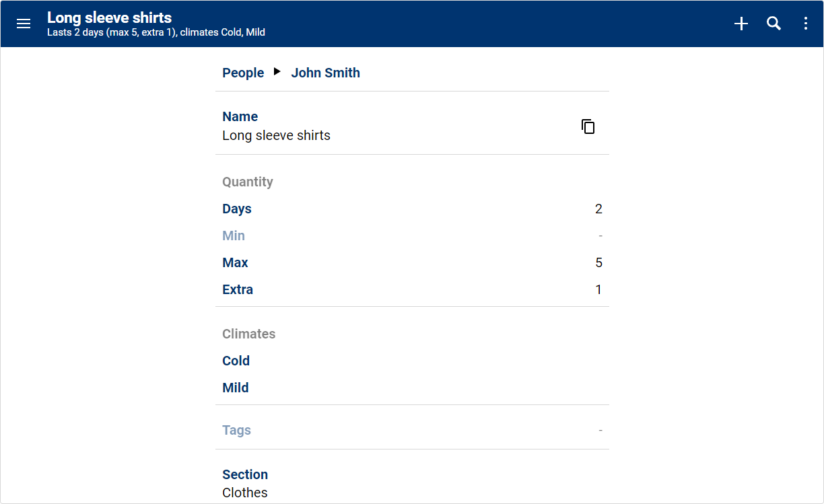The height and width of the screenshot is (504, 824).
Task: Click the plus add icon
Action: tap(741, 24)
